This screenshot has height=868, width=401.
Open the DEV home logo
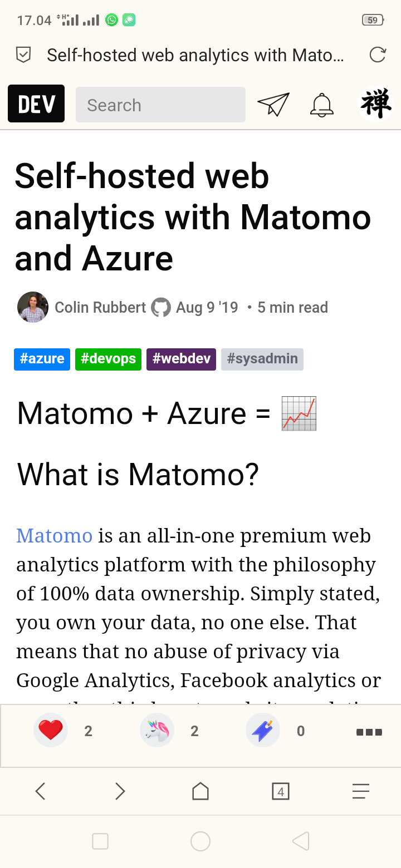36,104
